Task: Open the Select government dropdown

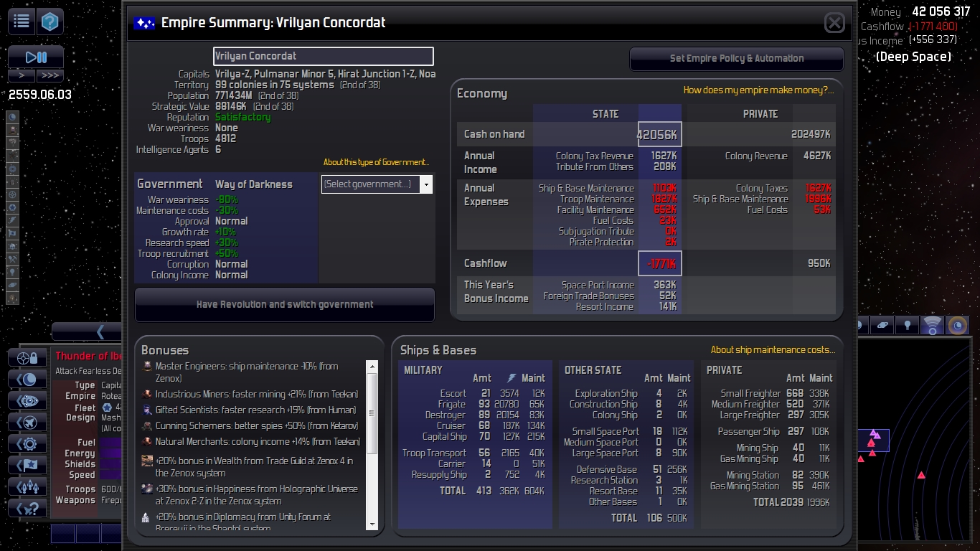Action: (x=377, y=184)
